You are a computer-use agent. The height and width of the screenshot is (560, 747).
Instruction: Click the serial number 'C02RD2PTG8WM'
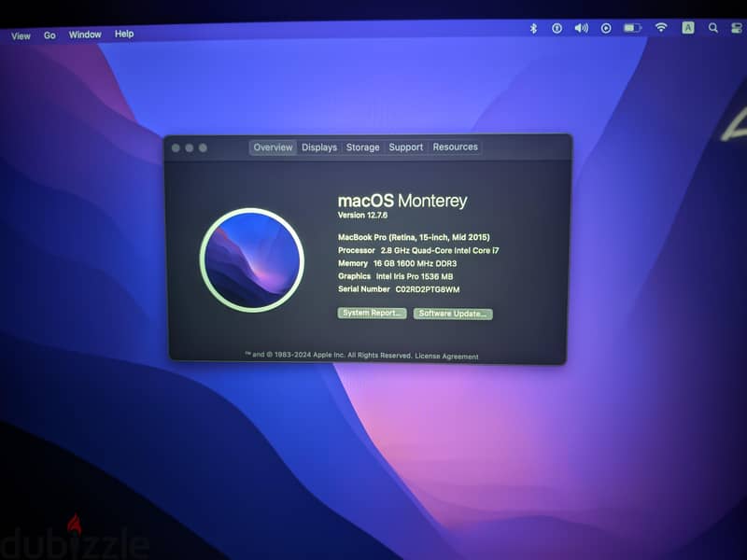(428, 289)
